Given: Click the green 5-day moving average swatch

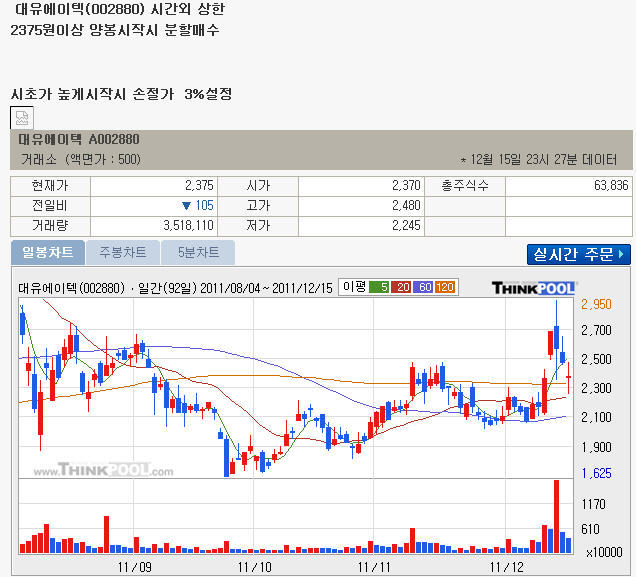Looking at the screenshot, I should (x=379, y=287).
